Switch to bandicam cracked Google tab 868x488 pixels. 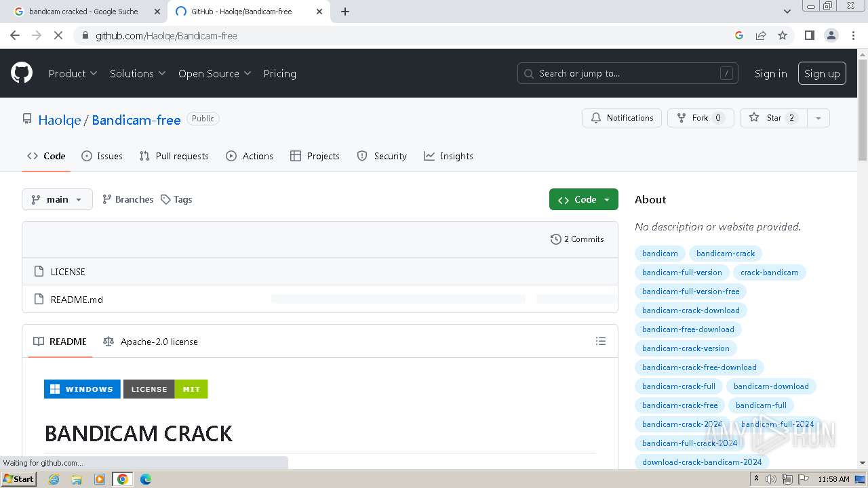coord(87,12)
